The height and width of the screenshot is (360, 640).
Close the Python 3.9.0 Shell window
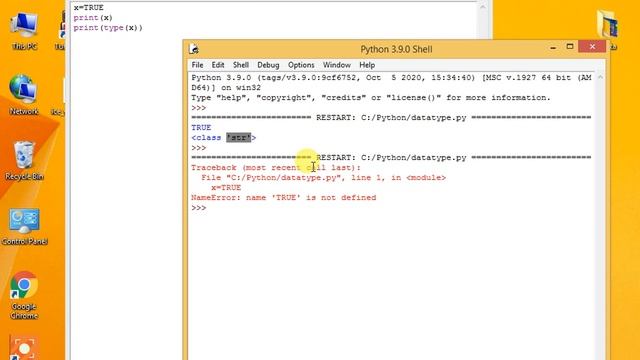pos(592,47)
